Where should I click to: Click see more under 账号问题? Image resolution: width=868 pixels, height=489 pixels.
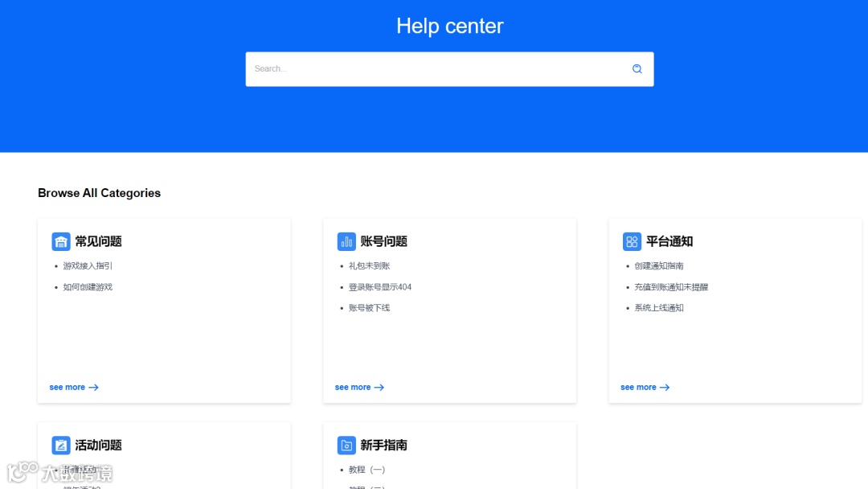pyautogui.click(x=359, y=387)
